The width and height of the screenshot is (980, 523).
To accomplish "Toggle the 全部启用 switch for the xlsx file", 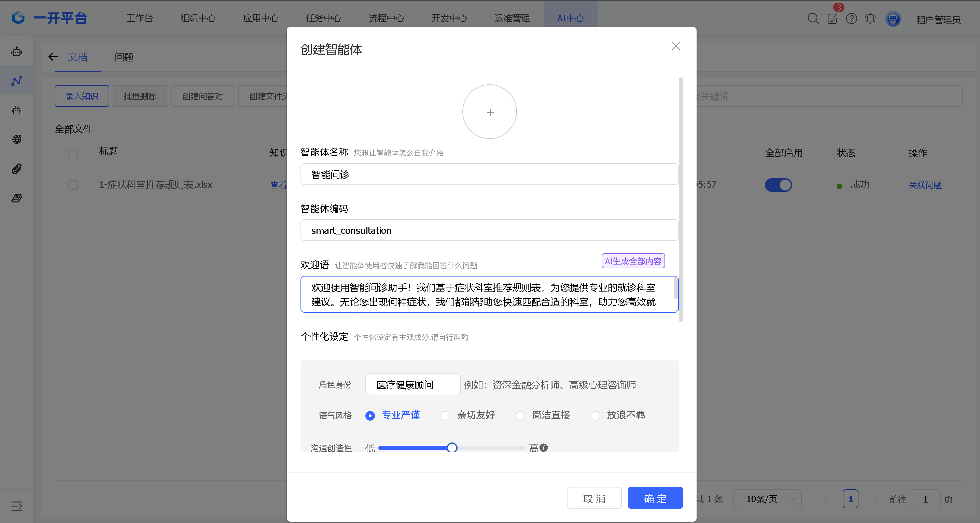I will pyautogui.click(x=778, y=185).
